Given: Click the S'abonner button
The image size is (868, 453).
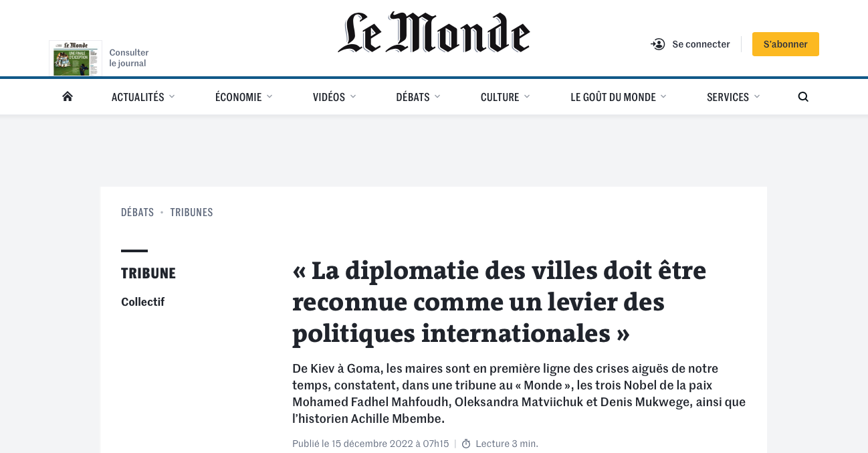Looking at the screenshot, I should [x=785, y=44].
